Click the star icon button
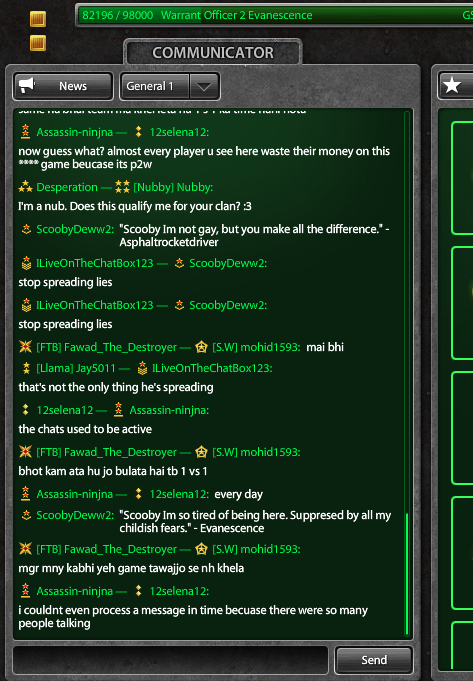473x681 pixels. 452,85
